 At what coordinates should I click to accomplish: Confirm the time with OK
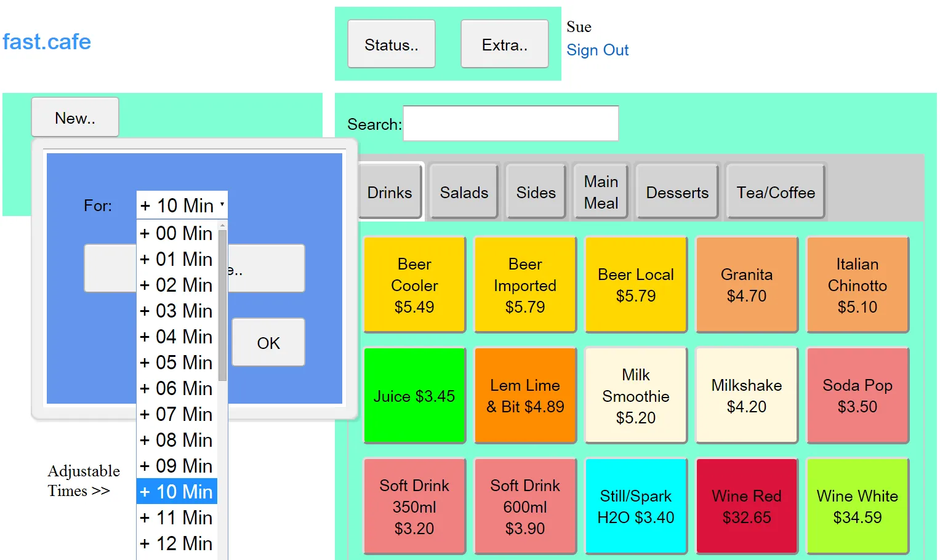click(x=268, y=343)
